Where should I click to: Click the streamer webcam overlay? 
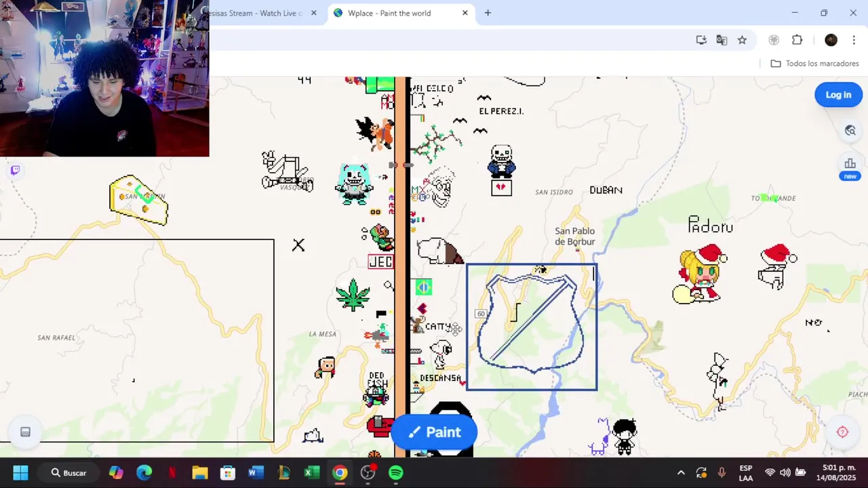pos(104,78)
